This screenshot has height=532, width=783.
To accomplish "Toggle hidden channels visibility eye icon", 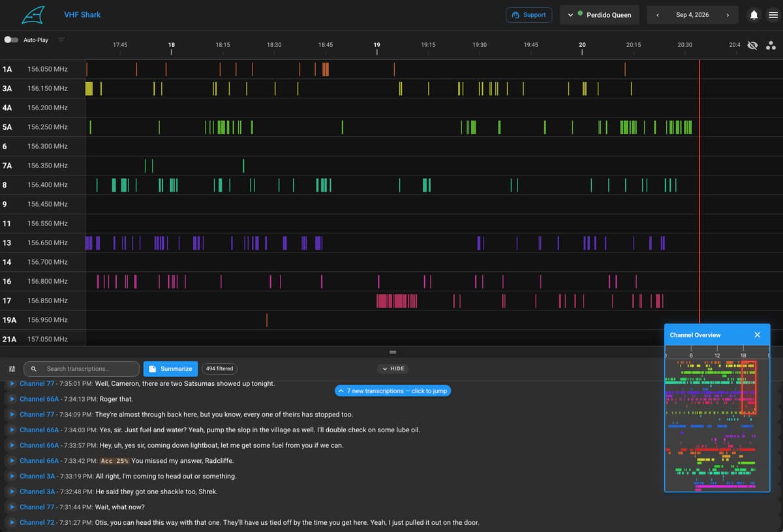I will (752, 45).
